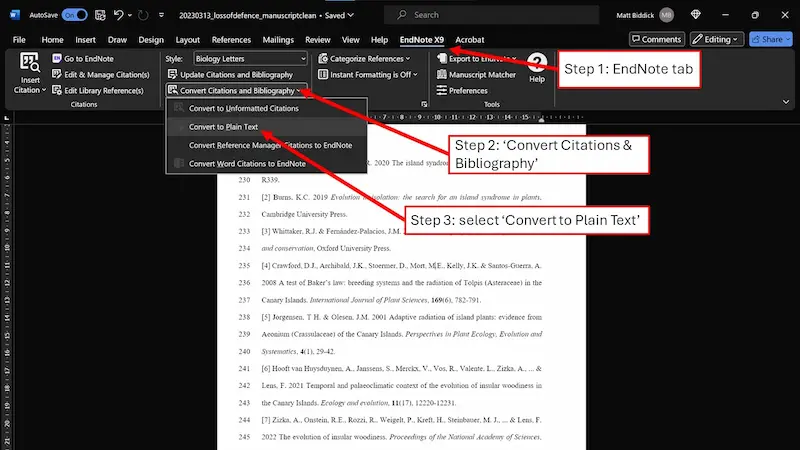The width and height of the screenshot is (800, 450).
Task: Click the Word app icon in title bar
Action: [x=15, y=15]
